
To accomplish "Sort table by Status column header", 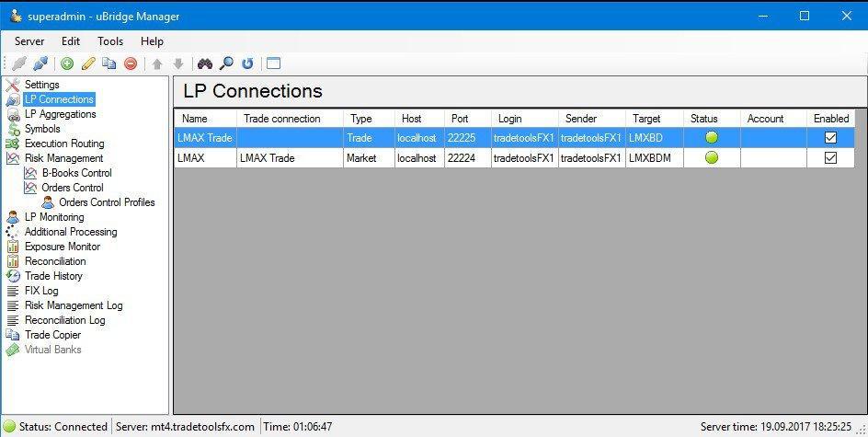I will pos(704,119).
